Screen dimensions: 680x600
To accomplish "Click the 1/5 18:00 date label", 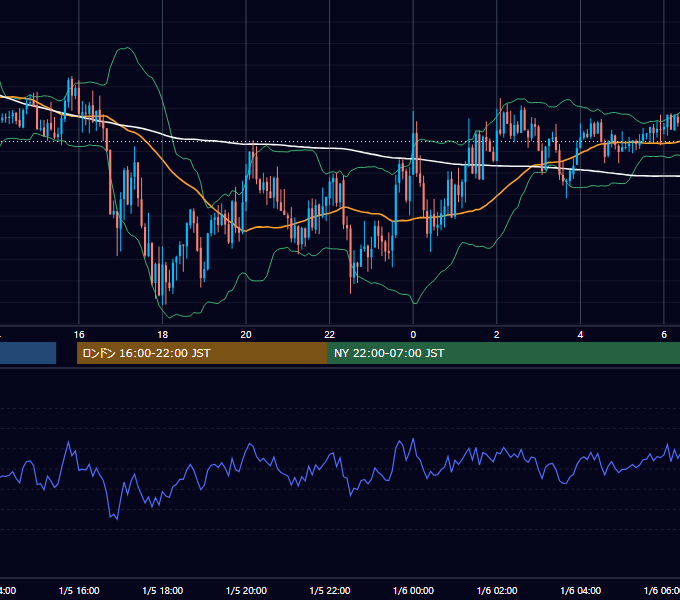I will [x=163, y=590].
